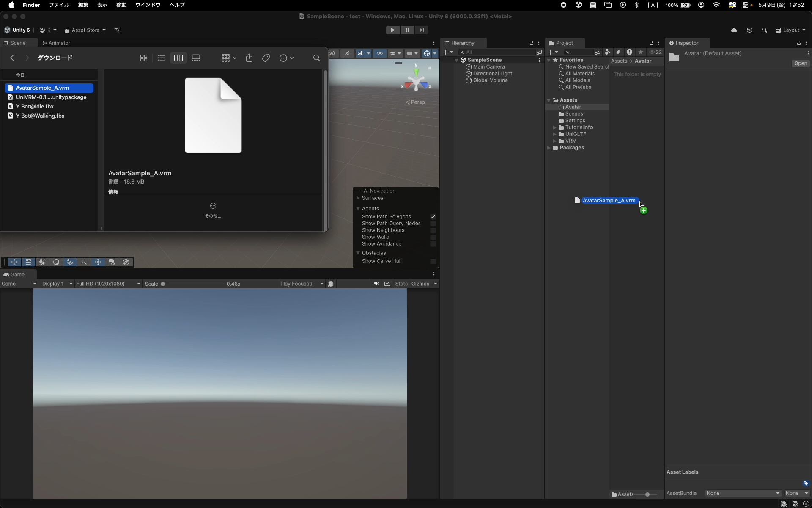
Task: Toggle scene effects (skybox, fog) button
Action: (x=360, y=53)
